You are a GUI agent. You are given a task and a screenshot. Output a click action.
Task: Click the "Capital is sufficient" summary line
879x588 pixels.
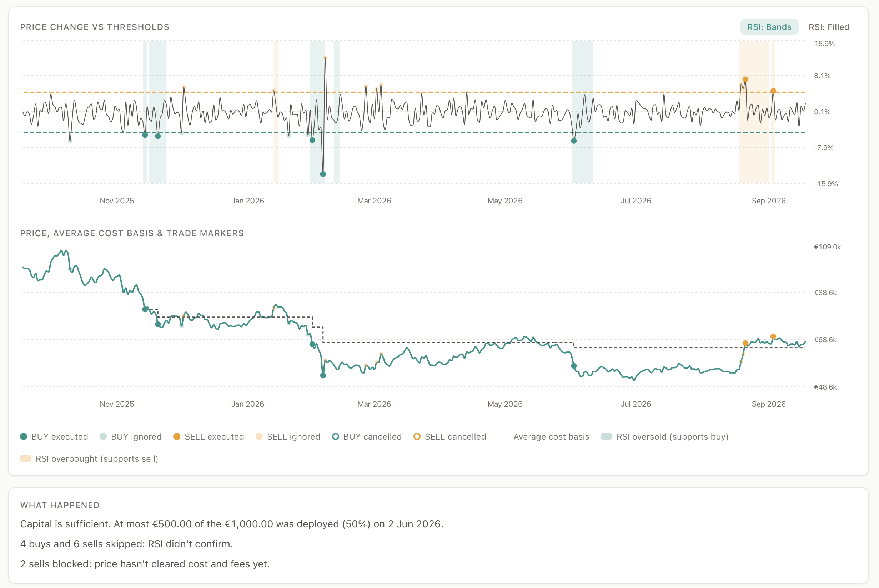pos(232,524)
